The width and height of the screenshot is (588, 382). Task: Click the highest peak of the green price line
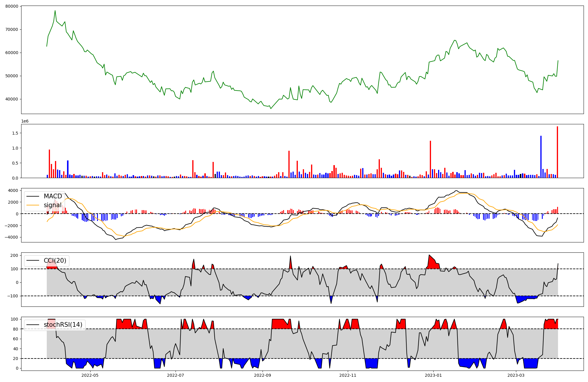(x=55, y=11)
